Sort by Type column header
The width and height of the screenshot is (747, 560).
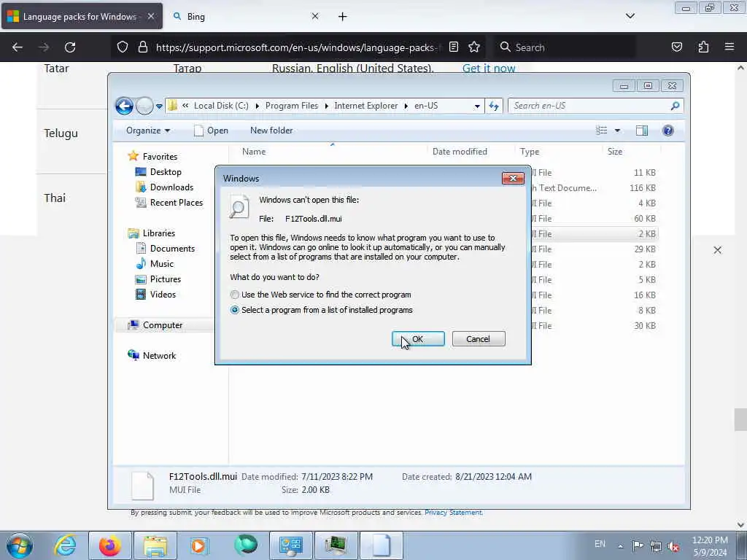point(530,152)
